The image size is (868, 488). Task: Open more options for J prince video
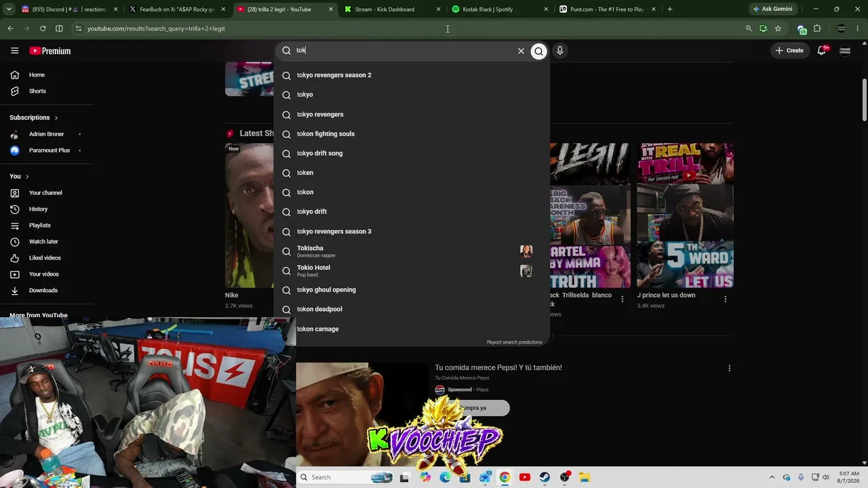[726, 299]
